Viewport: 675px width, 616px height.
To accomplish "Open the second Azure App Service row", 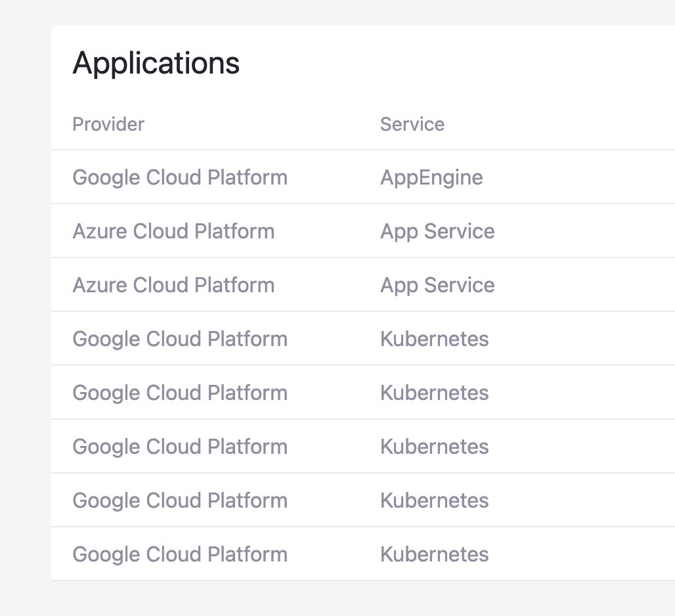I will point(263,285).
